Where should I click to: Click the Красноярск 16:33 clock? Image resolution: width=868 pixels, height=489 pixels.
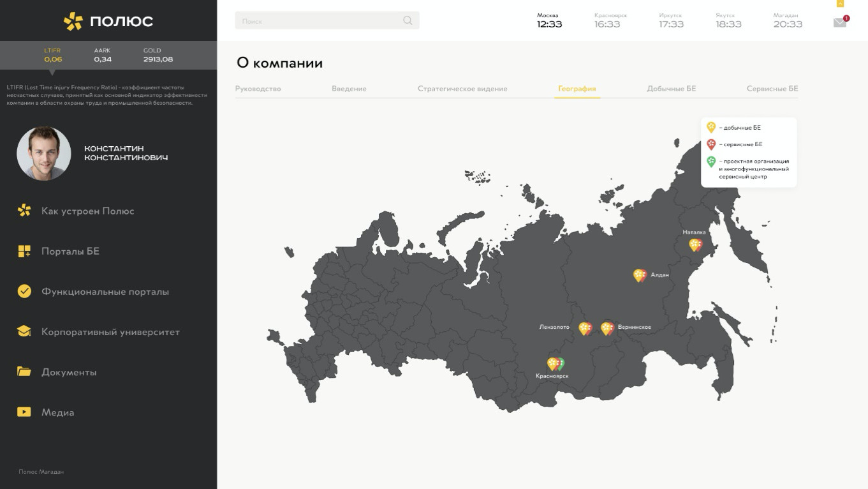tap(610, 20)
